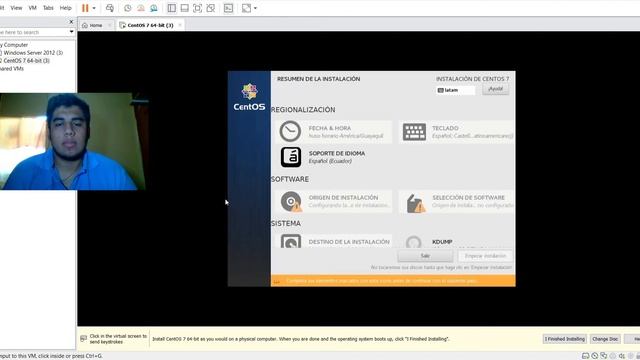Open Destino de la Instalación settings
Viewport: 640px width, 360px height.
tap(333, 242)
